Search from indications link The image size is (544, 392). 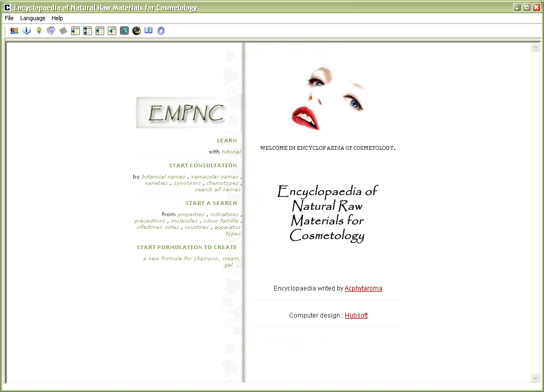tap(224, 215)
